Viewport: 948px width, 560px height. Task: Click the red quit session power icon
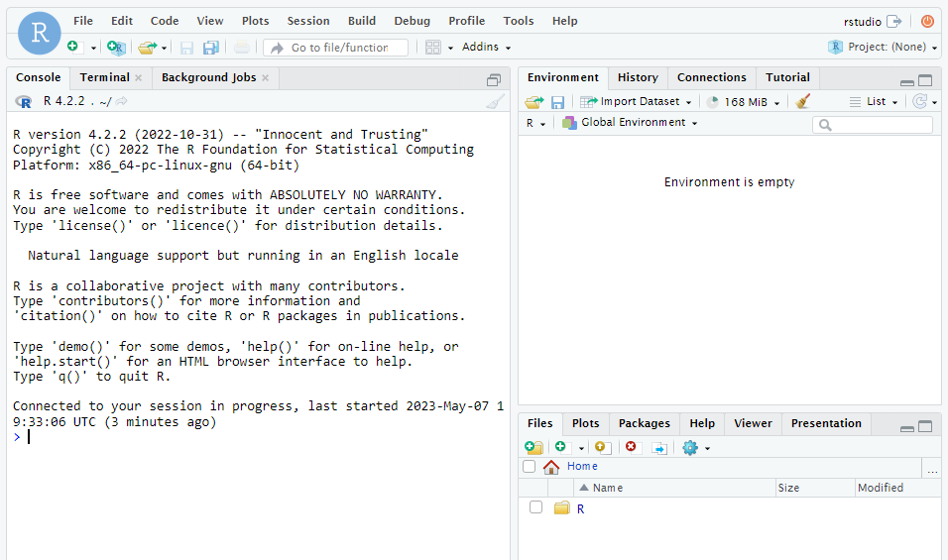pos(927,21)
